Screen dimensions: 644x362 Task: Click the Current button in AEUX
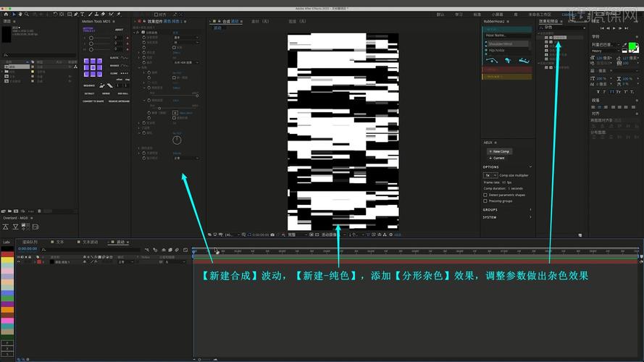pos(497,158)
